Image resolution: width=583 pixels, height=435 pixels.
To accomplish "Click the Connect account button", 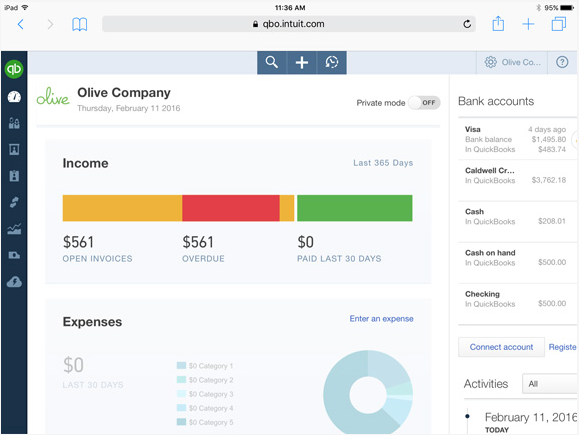I will (x=501, y=347).
